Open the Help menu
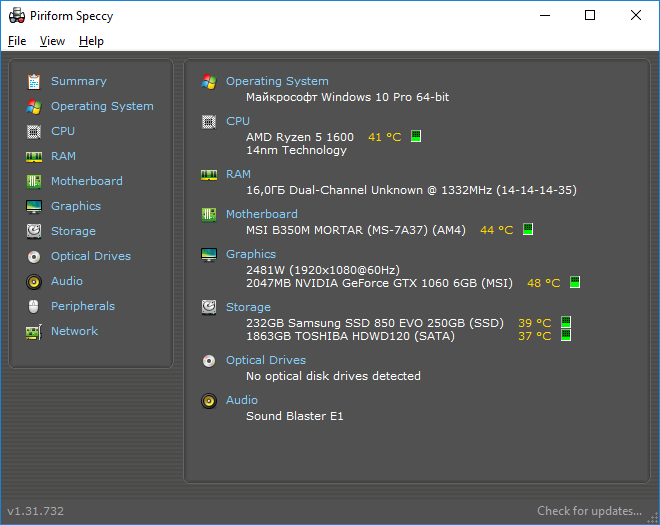Screen dimensions: 660x525 tap(91, 41)
